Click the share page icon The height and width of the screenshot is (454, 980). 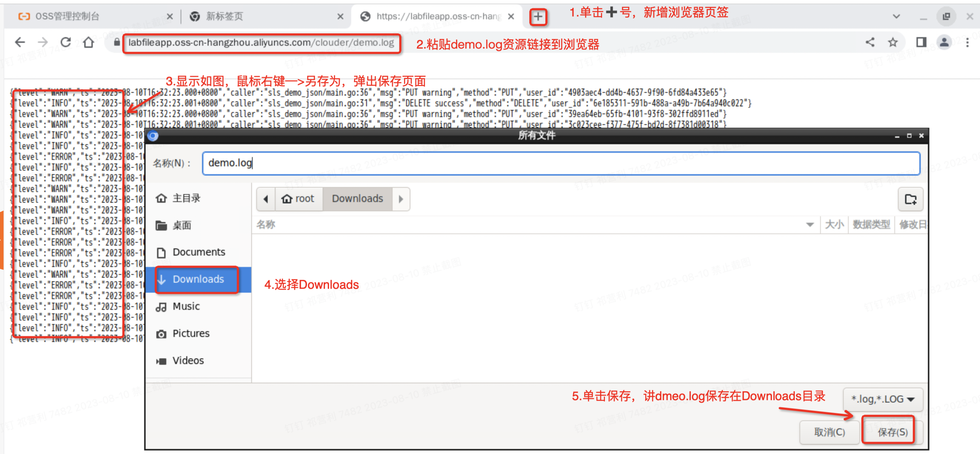(870, 42)
